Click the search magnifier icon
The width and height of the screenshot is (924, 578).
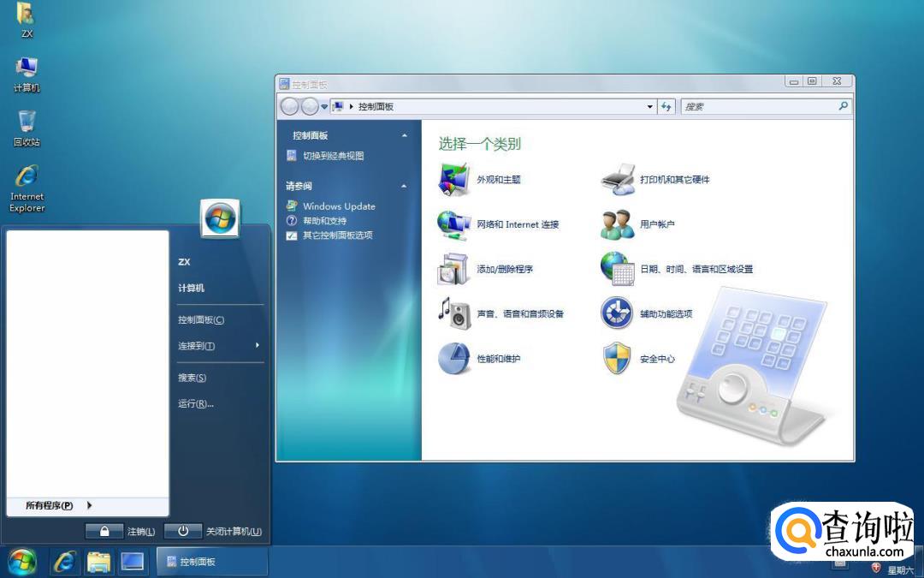pyautogui.click(x=843, y=106)
